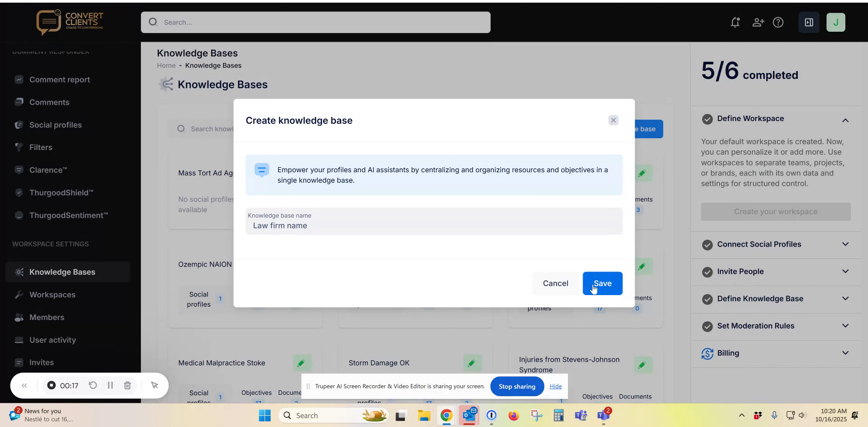Select Knowledge Bases in workspace settings
Screen dimensions: 868x427
pyautogui.click(x=63, y=272)
